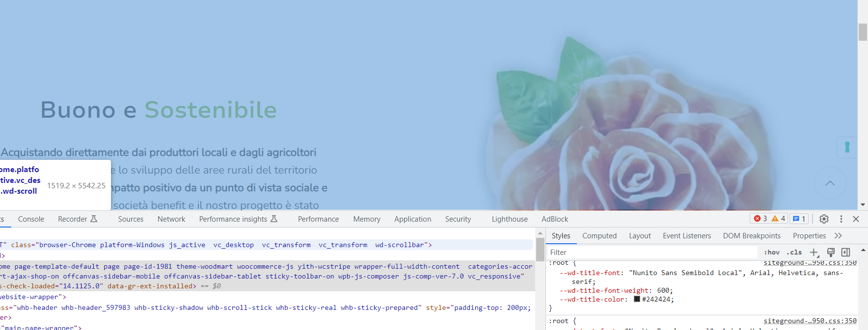Toggle :hov element state button
Image resolution: width=868 pixels, height=330 pixels.
coord(772,253)
